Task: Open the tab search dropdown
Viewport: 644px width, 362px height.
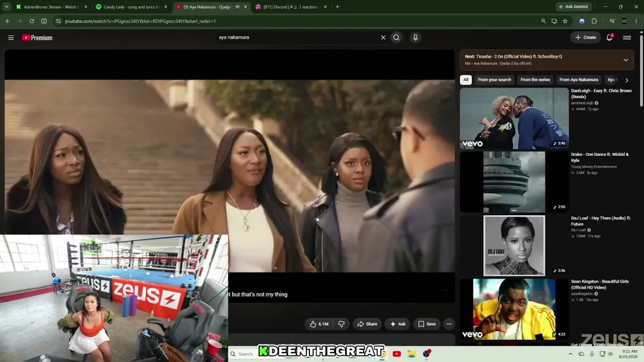Action: (x=7, y=7)
